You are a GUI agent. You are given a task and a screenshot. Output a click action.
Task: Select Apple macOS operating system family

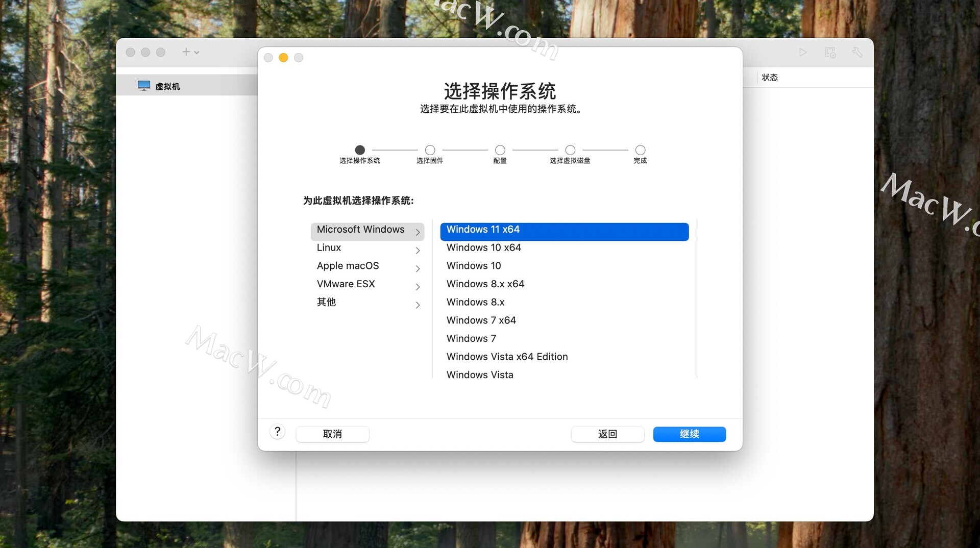367,267
